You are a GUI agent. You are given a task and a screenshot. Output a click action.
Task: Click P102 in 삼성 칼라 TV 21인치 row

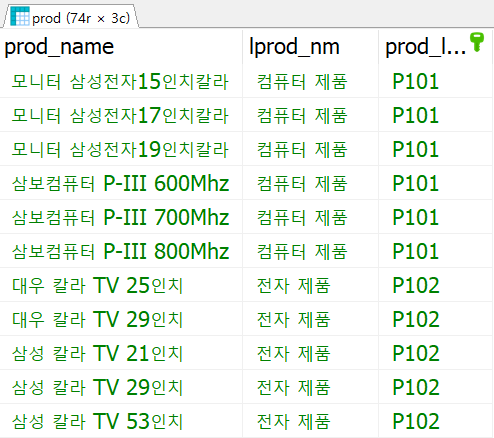coord(416,353)
